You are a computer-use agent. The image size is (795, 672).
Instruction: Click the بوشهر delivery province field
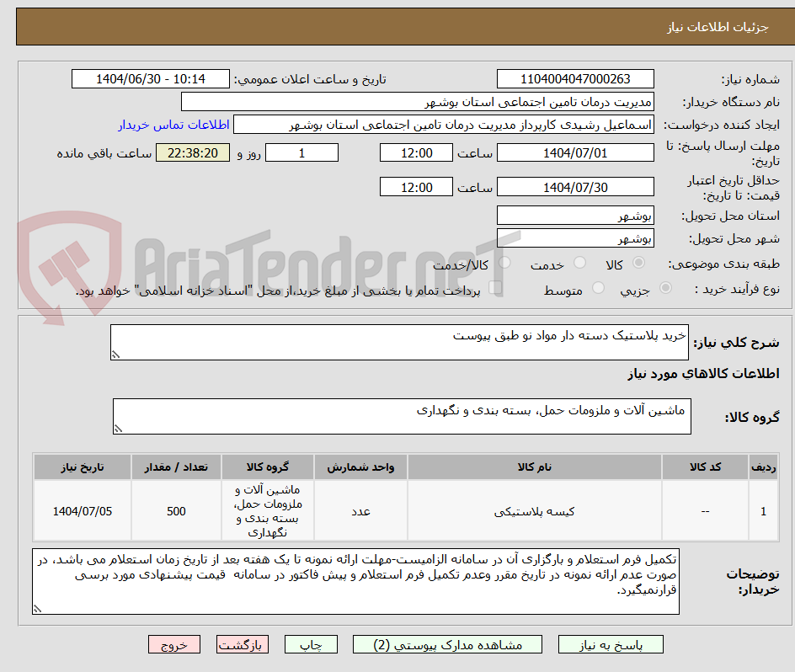[x=575, y=215]
